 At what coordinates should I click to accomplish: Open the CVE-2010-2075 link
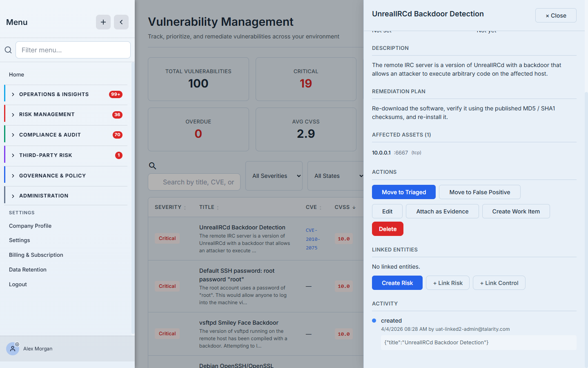(x=313, y=239)
